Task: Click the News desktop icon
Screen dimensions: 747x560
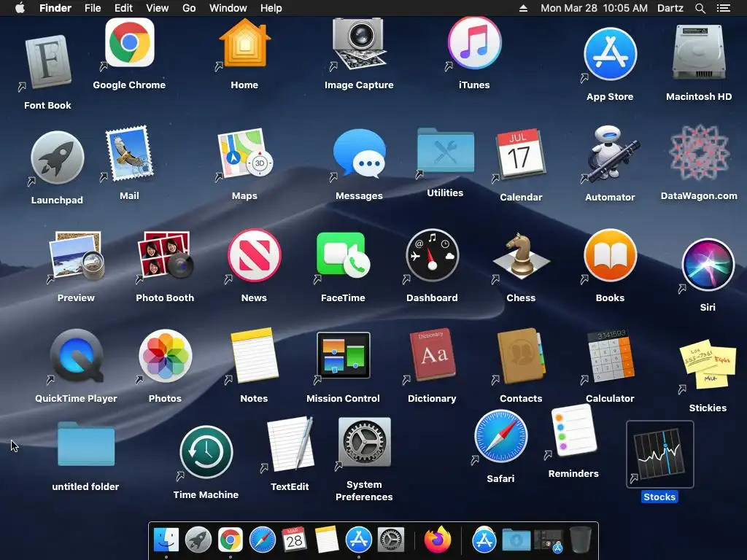Action: (x=255, y=256)
